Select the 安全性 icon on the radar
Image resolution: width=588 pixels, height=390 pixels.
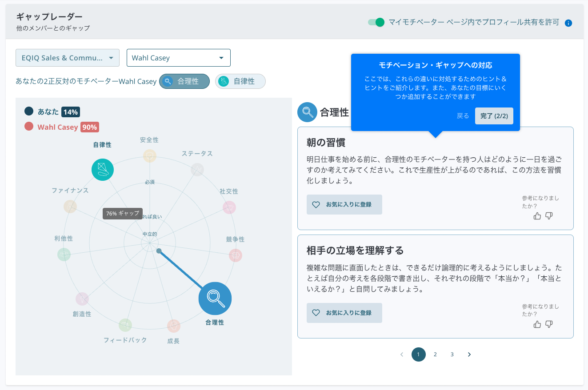pos(150,156)
